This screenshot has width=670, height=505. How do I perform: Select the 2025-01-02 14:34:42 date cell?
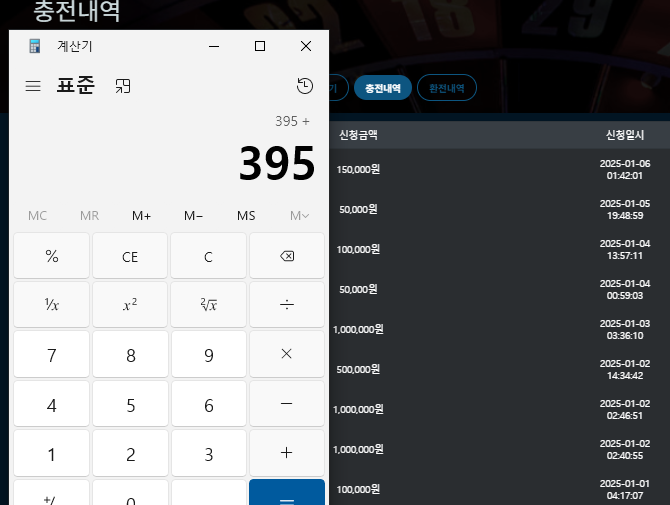tap(625, 370)
